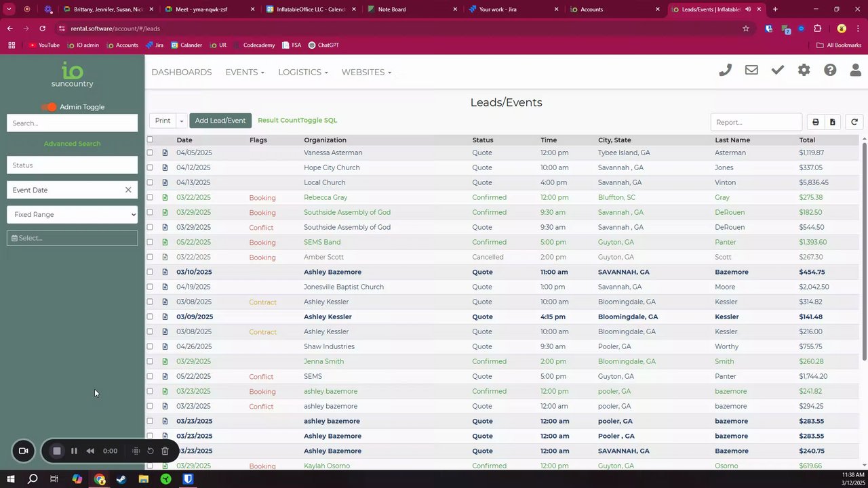Switch to the Accounts browser tab
Image resolution: width=868 pixels, height=488 pixels.
[614, 9]
